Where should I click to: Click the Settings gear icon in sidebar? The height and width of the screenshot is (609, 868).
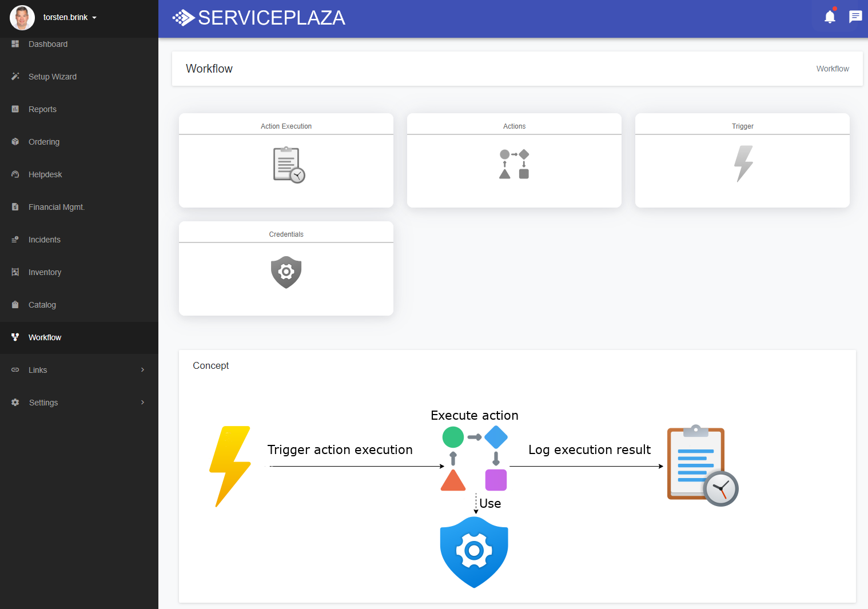tap(15, 403)
